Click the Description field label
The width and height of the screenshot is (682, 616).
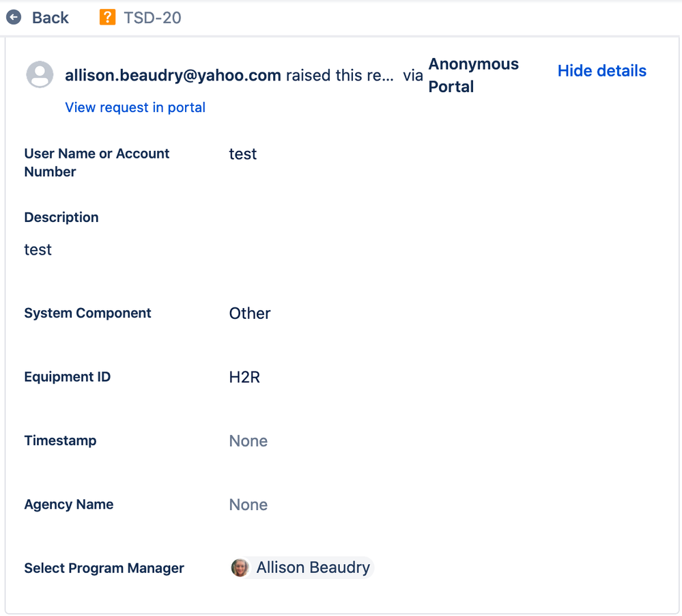coord(61,217)
